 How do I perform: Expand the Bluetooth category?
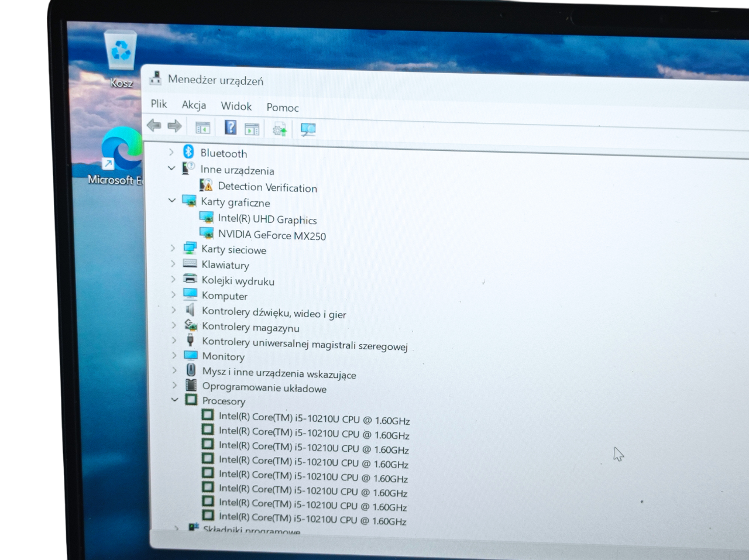(171, 152)
